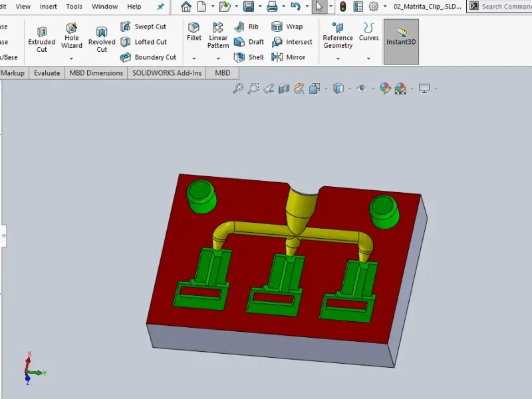This screenshot has width=532, height=399.
Task: Switch to the Evaluate tab
Action: (x=47, y=73)
